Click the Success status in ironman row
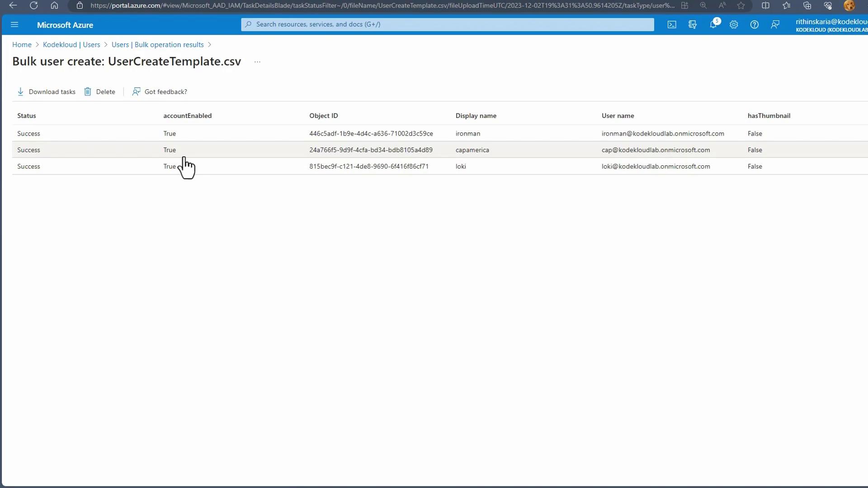This screenshot has height=488, width=868. [x=28, y=134]
